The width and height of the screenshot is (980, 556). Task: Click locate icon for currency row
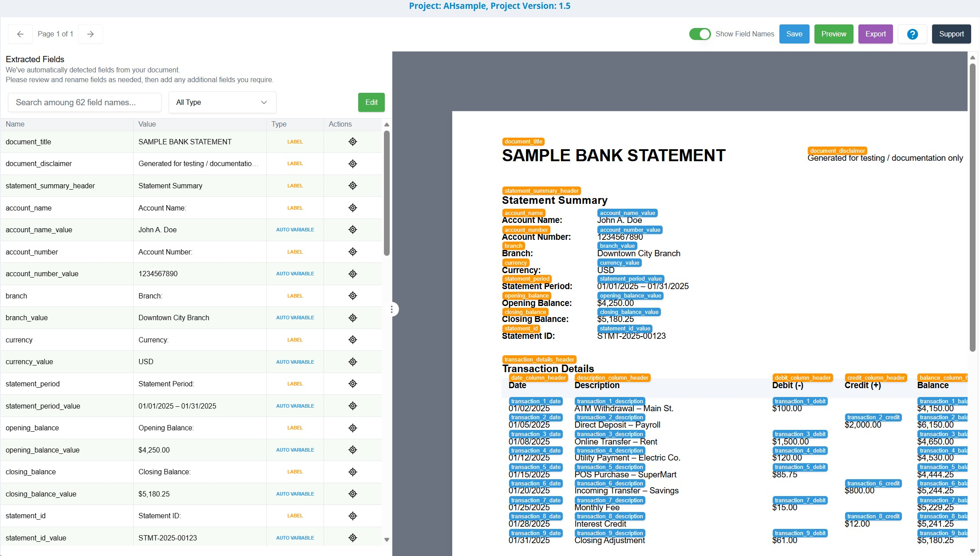coord(352,340)
